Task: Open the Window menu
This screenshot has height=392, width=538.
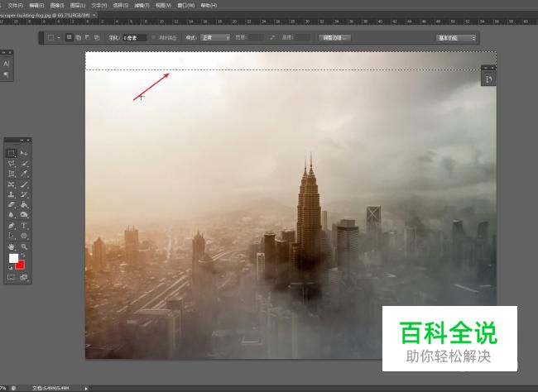Action: (186, 5)
